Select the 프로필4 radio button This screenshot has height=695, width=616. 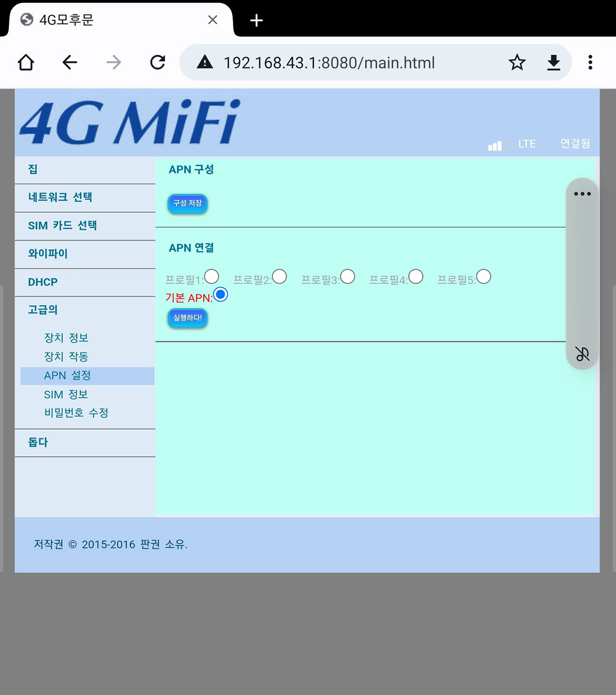(x=416, y=277)
